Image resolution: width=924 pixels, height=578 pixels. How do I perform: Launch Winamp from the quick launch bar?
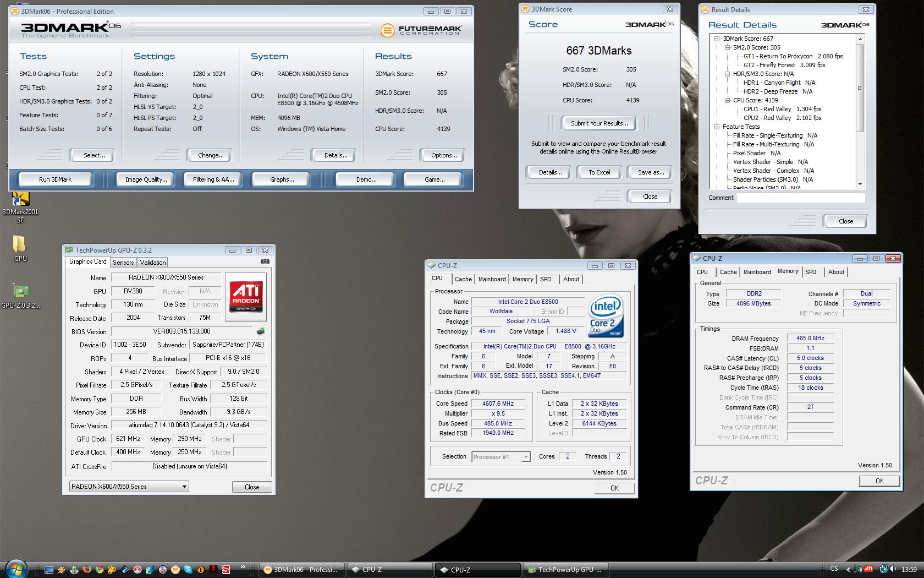pos(61,570)
